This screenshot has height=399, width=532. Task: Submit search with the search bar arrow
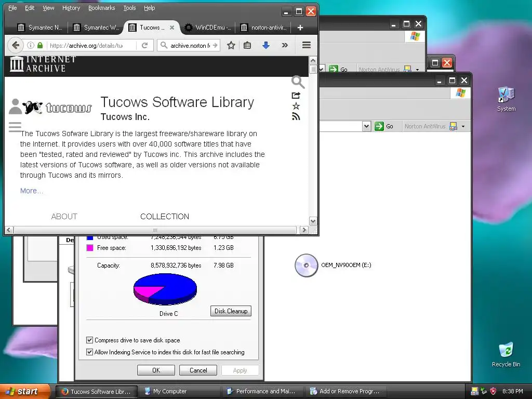coord(215,45)
